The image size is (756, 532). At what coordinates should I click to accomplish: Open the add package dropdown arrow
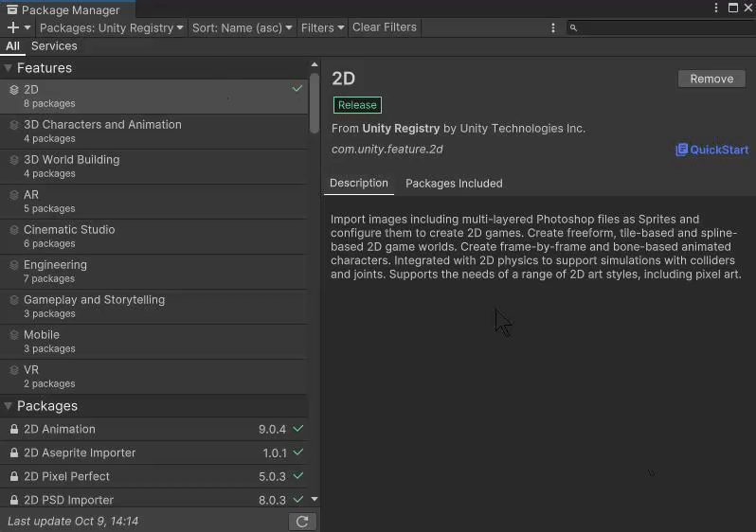pos(27,27)
